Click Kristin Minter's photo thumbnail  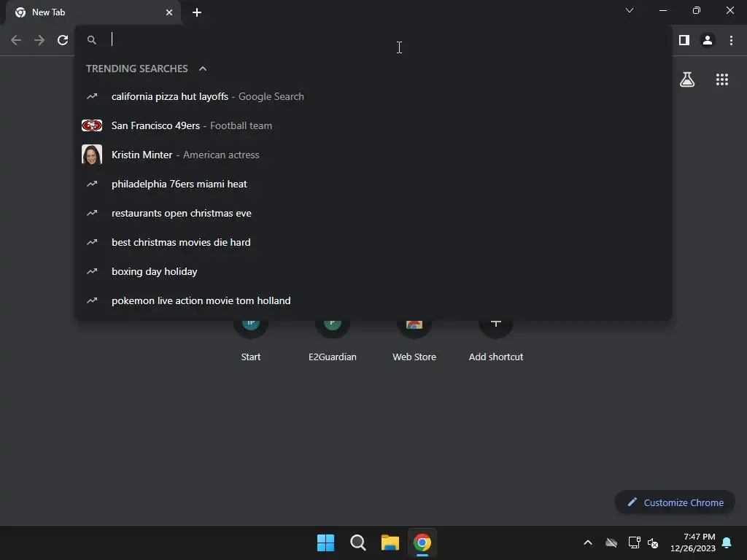point(92,155)
